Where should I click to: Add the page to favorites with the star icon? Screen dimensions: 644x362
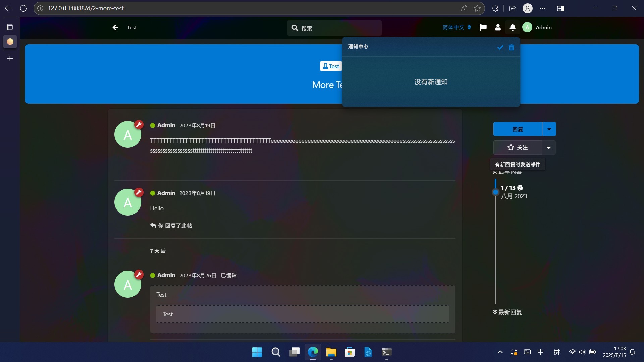coord(477,8)
